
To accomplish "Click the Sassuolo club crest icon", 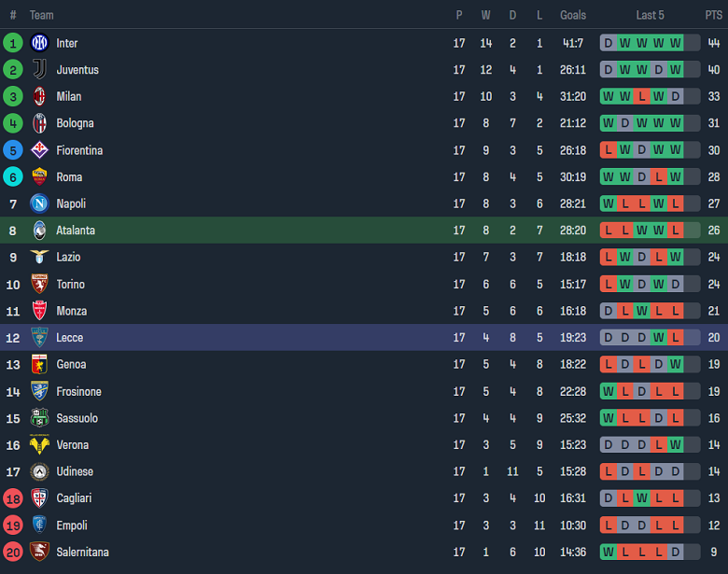I will (x=39, y=418).
